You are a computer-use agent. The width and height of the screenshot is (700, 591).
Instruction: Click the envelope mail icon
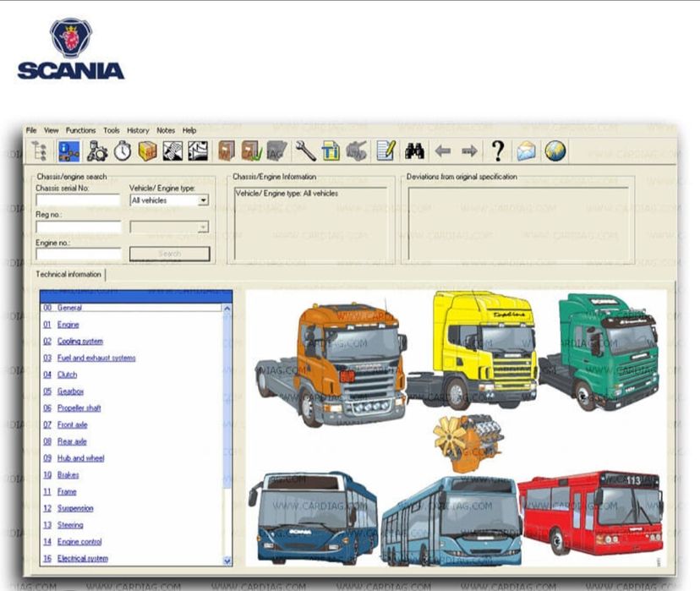527,150
